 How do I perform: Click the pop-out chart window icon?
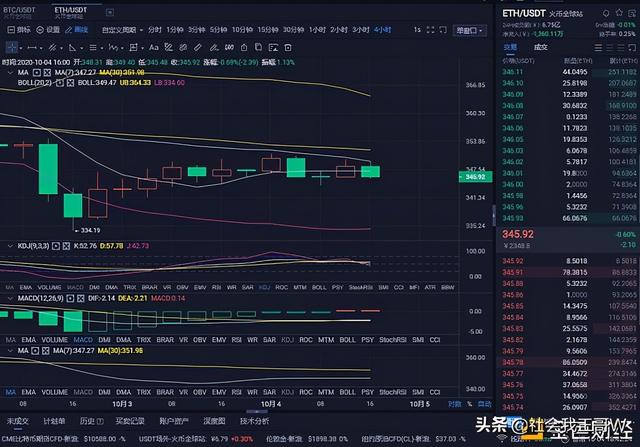click(443, 30)
